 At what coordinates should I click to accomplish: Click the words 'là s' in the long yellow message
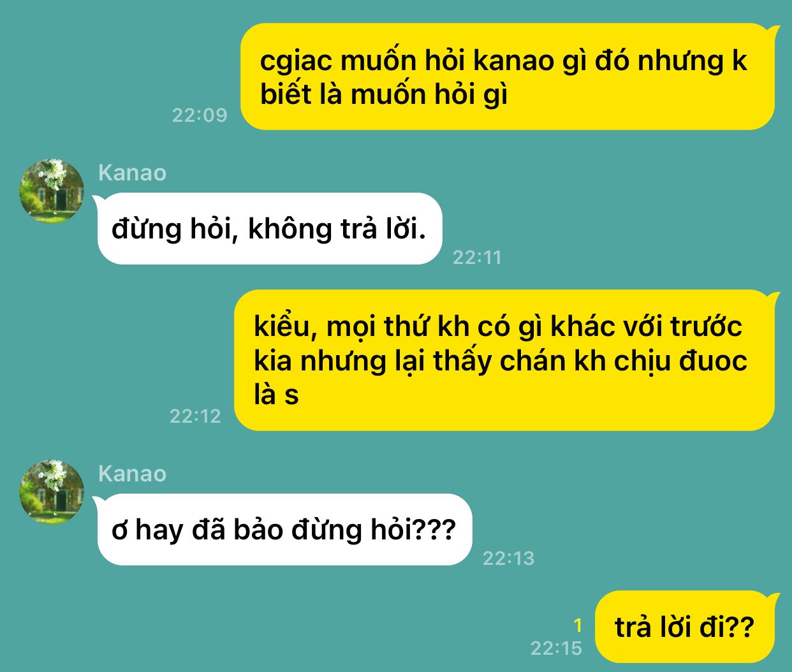pyautogui.click(x=276, y=395)
